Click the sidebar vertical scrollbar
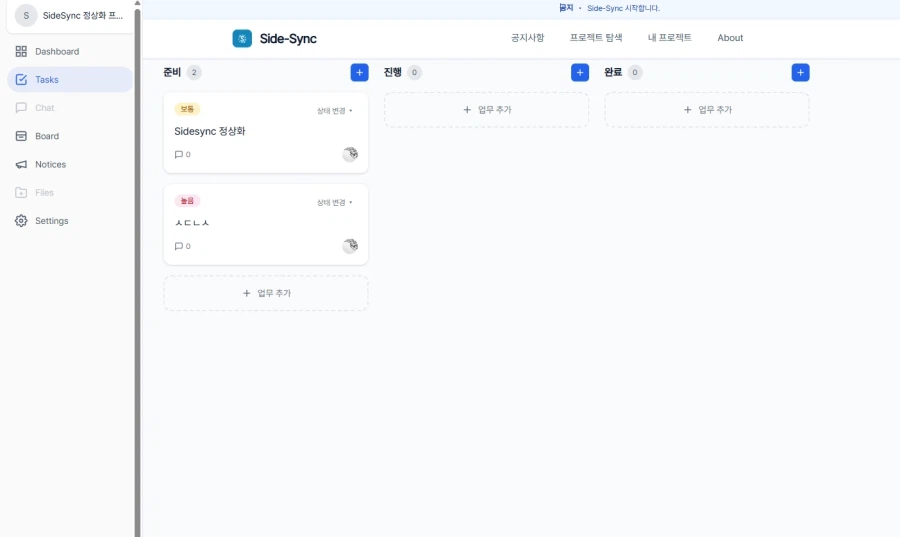 [x=137, y=272]
